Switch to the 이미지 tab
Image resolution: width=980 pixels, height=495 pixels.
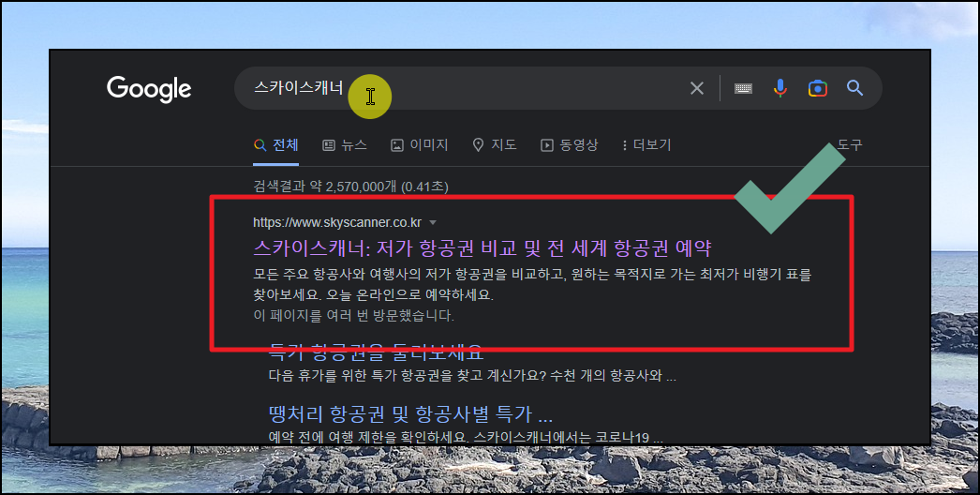point(420,145)
